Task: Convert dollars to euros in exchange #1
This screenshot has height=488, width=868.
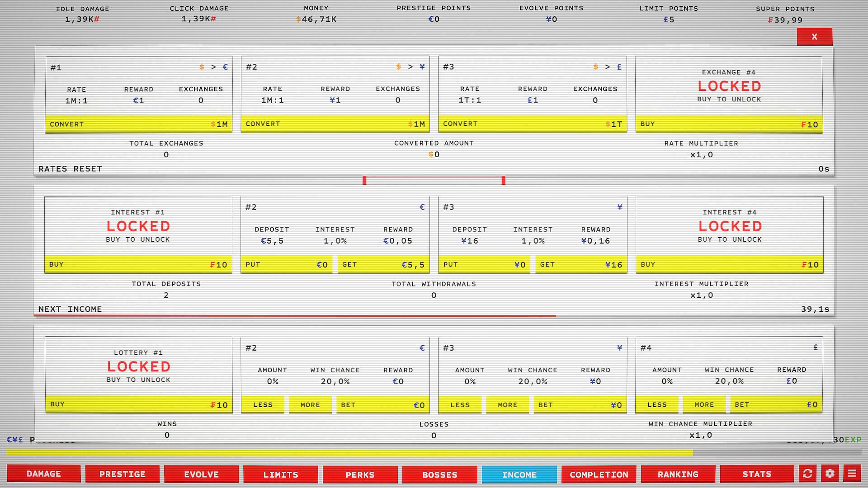Action: 138,124
